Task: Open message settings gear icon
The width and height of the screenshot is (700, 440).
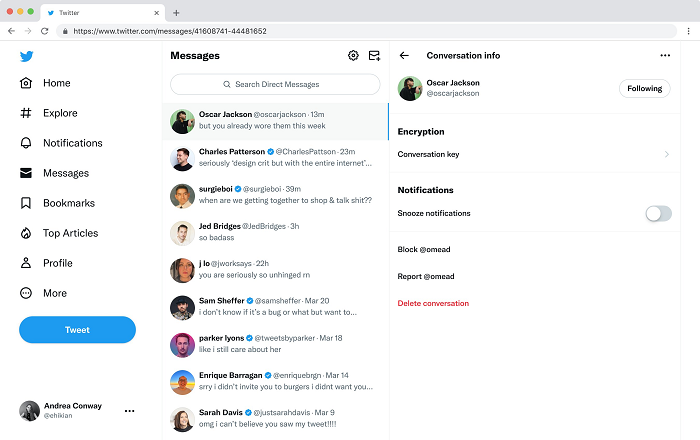Action: click(353, 56)
